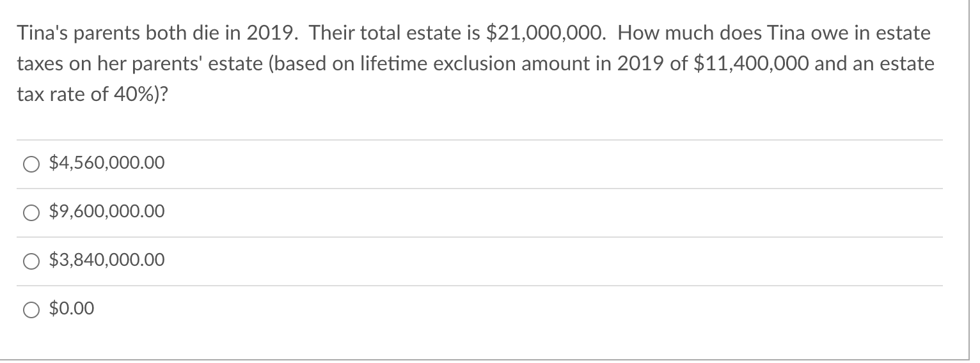Click the $21,000,000 estate figure in question
The height and width of the screenshot is (363, 980).
546,35
